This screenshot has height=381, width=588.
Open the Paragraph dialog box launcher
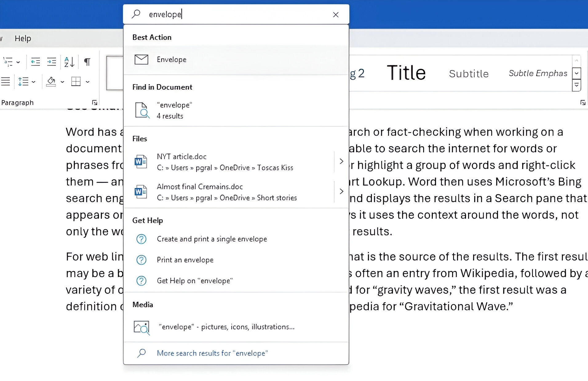point(95,102)
